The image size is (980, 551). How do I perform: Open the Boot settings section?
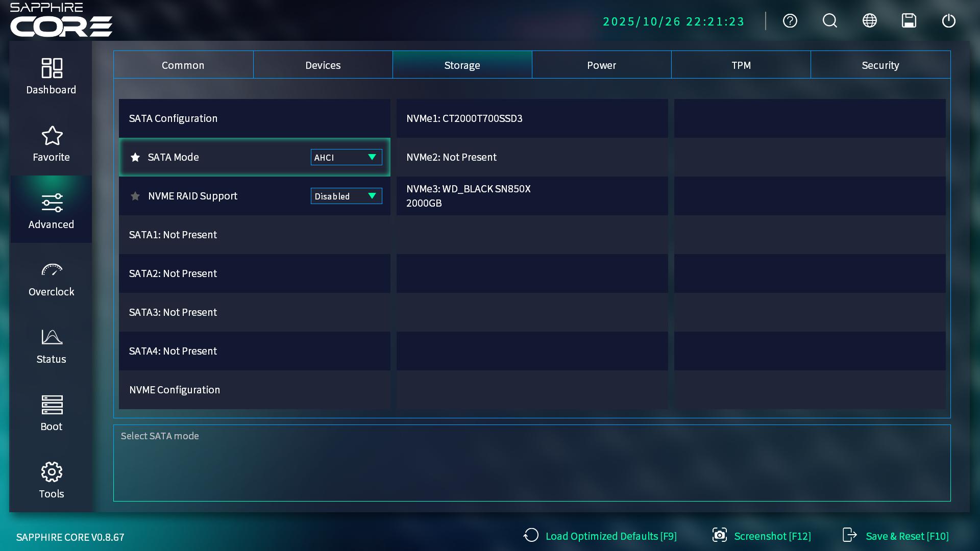click(51, 413)
